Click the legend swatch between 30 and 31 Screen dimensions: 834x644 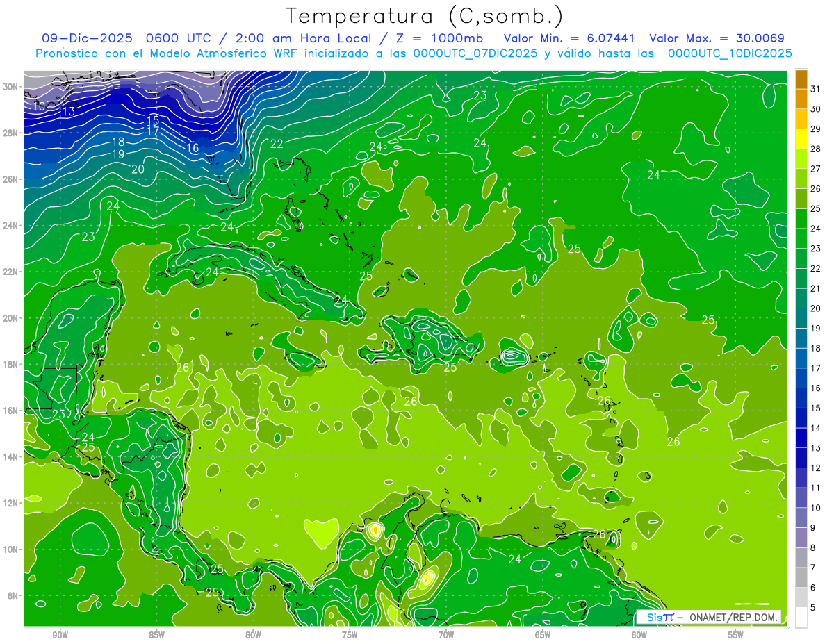(801, 99)
